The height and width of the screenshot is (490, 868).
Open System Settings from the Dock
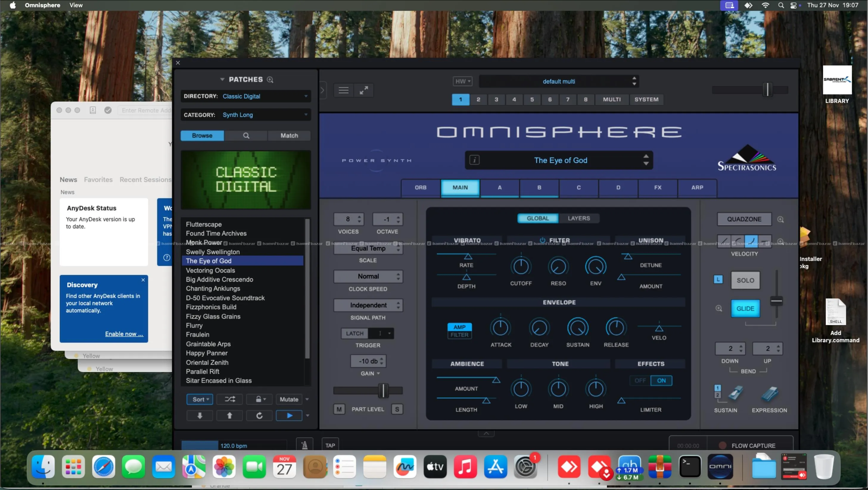coord(526,467)
